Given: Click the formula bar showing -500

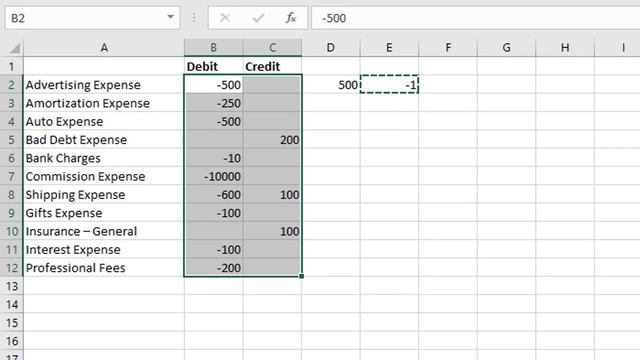Looking at the screenshot, I should 476,18.
